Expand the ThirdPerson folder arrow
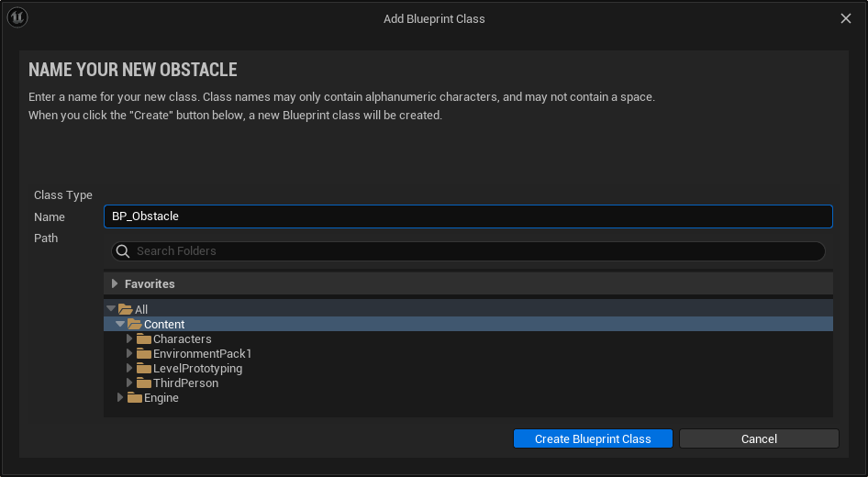The height and width of the screenshot is (477, 868). (x=129, y=383)
